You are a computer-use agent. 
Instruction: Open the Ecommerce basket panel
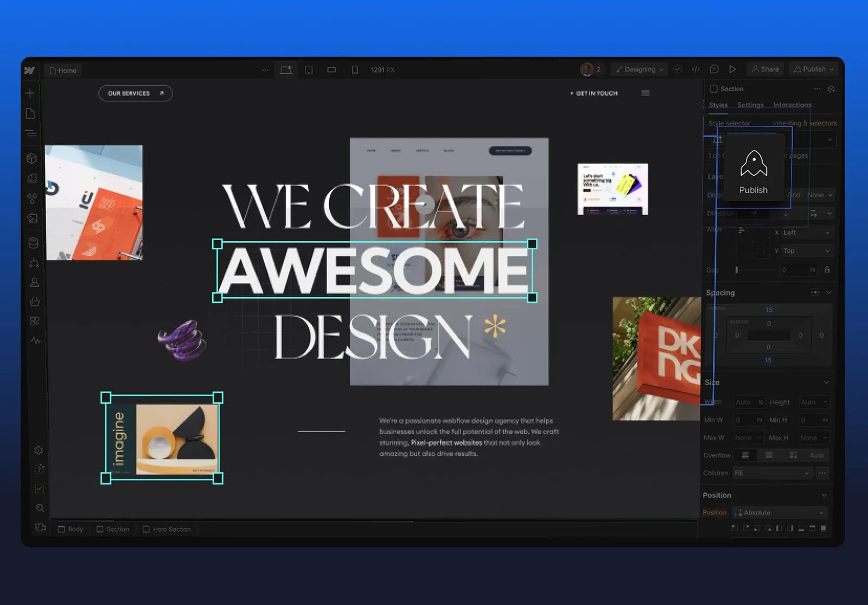coord(35,301)
